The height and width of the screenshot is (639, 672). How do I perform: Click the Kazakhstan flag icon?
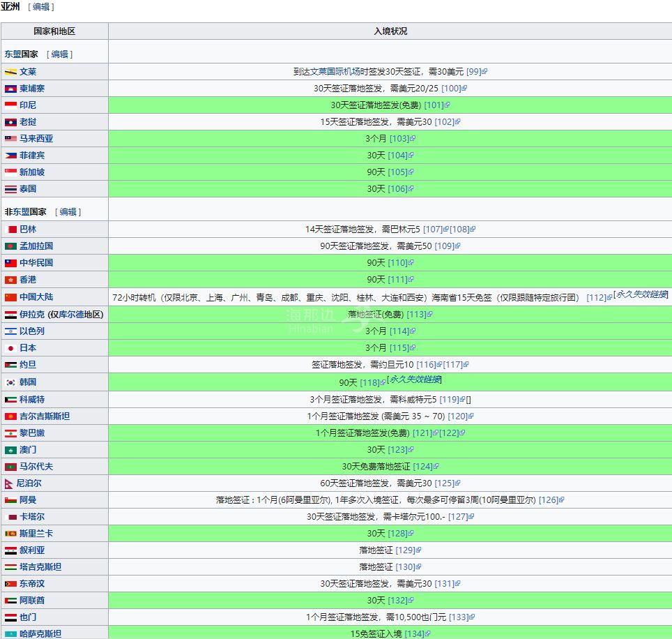[x=10, y=634]
